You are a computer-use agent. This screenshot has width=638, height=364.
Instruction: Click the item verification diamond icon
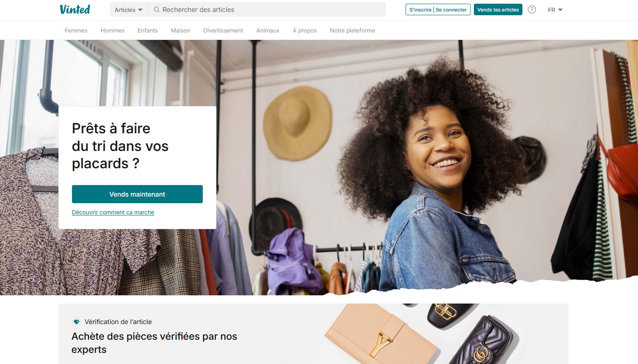(x=76, y=322)
